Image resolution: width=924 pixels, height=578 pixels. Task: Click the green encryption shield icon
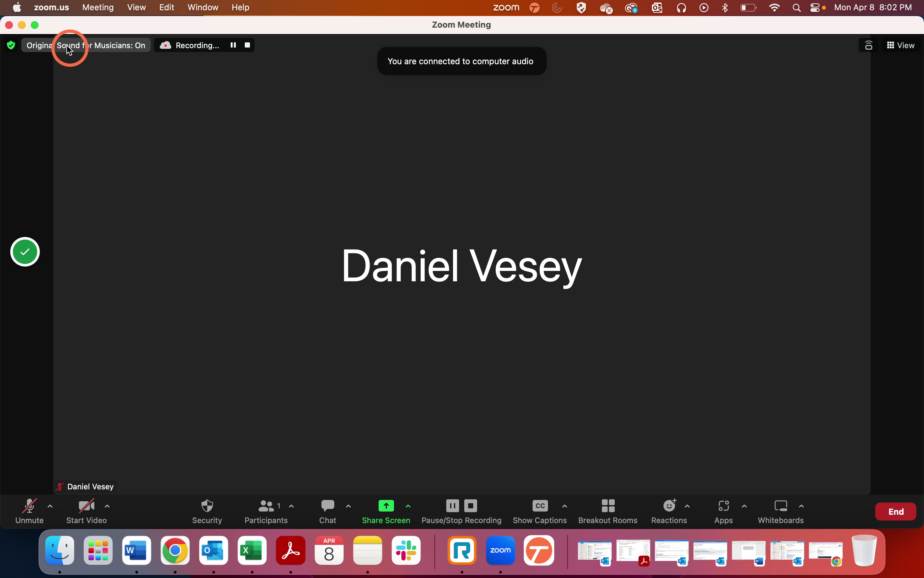click(x=11, y=46)
